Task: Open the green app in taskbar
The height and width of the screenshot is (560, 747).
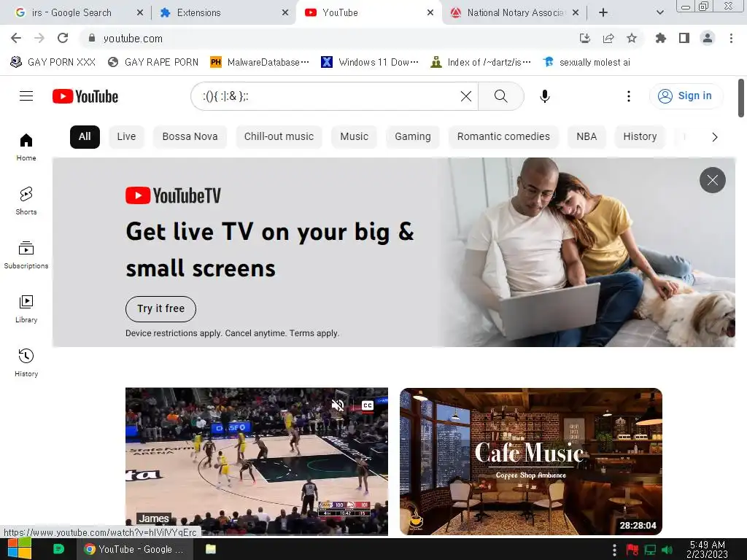Action: point(58,549)
